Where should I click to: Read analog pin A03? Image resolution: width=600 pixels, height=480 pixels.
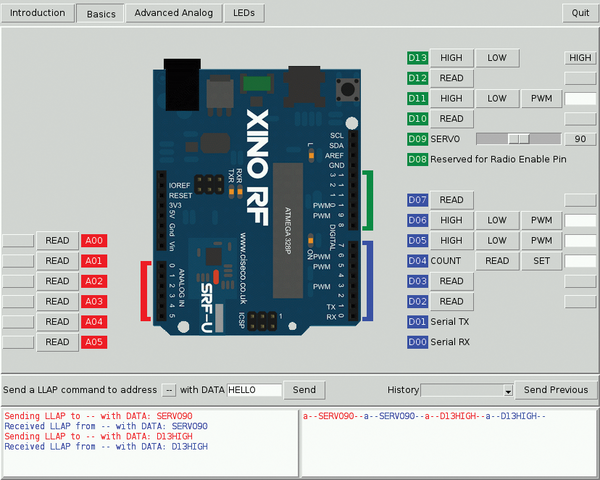pos(57,301)
